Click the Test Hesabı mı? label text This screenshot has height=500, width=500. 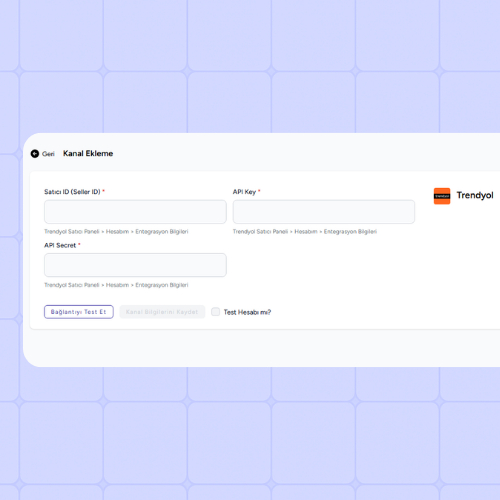coord(247,312)
